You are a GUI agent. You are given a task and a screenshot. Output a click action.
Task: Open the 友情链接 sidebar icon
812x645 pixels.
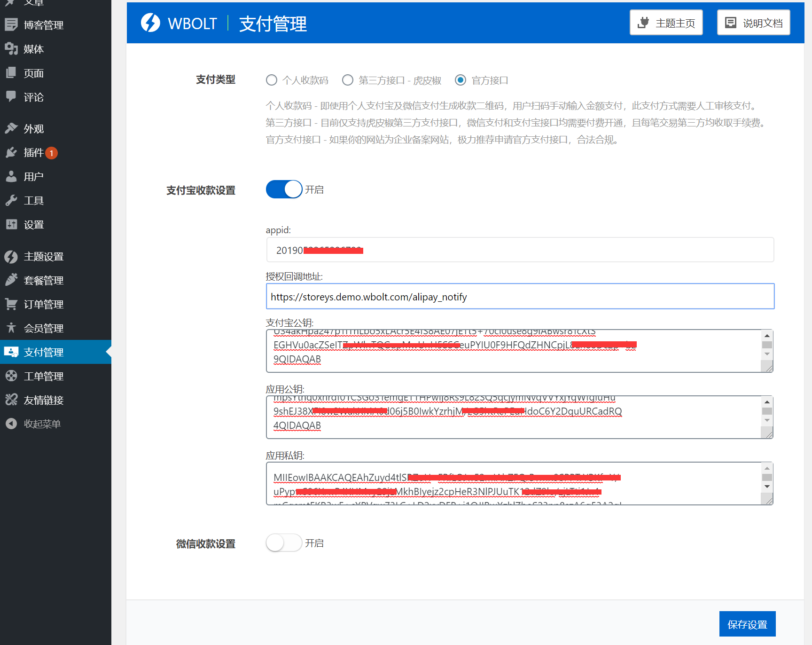pos(12,400)
